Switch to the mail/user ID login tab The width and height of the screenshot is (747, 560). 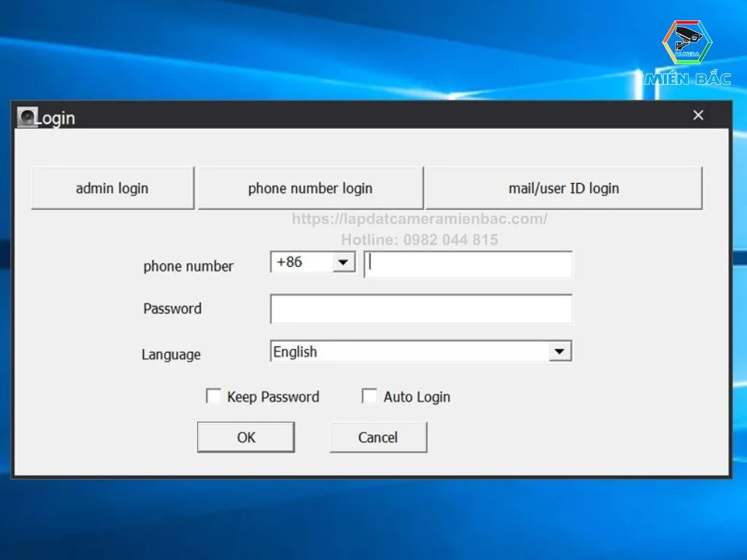pyautogui.click(x=563, y=187)
